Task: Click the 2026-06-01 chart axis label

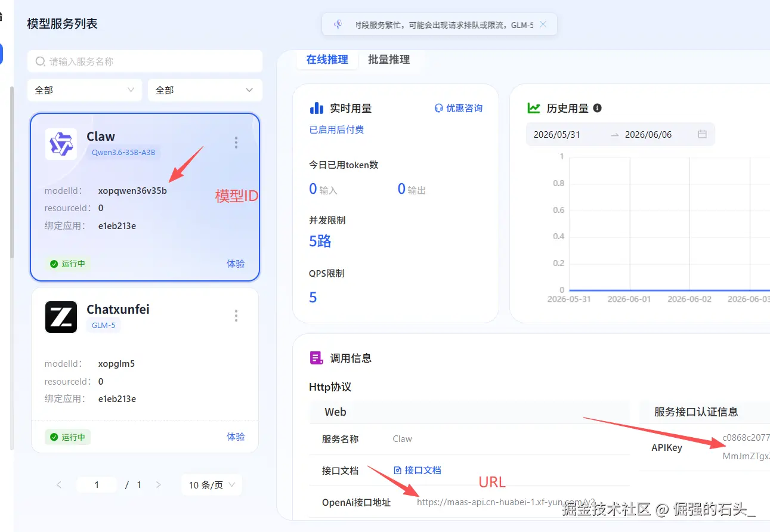Action: click(x=629, y=299)
